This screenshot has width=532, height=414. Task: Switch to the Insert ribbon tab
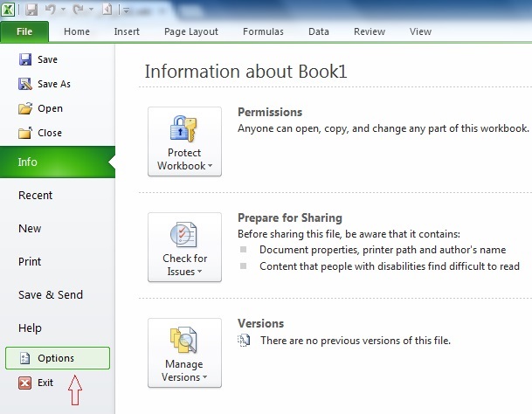(127, 31)
